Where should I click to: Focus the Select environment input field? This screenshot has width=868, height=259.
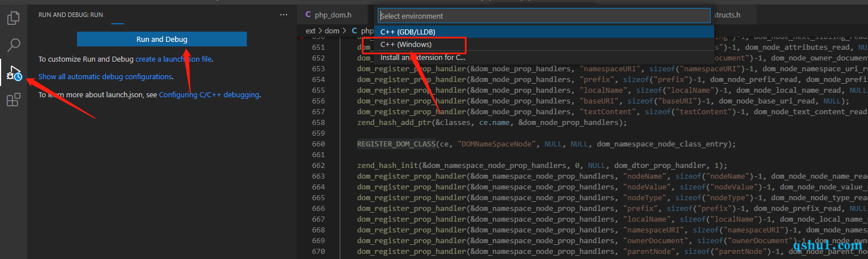[544, 16]
